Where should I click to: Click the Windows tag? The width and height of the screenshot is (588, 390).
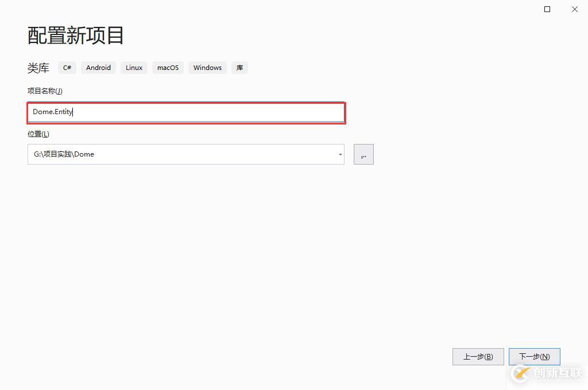click(207, 68)
